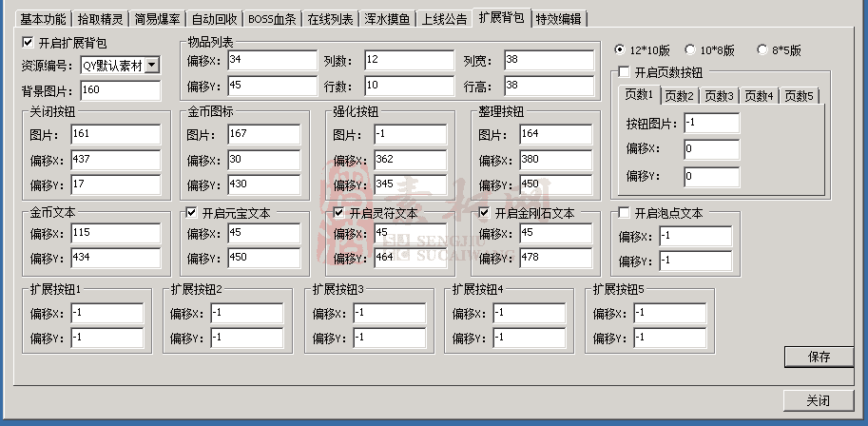Image resolution: width=868 pixels, height=426 pixels.
Task: Focus the 灵符文本 偏移X field
Action: click(x=410, y=234)
